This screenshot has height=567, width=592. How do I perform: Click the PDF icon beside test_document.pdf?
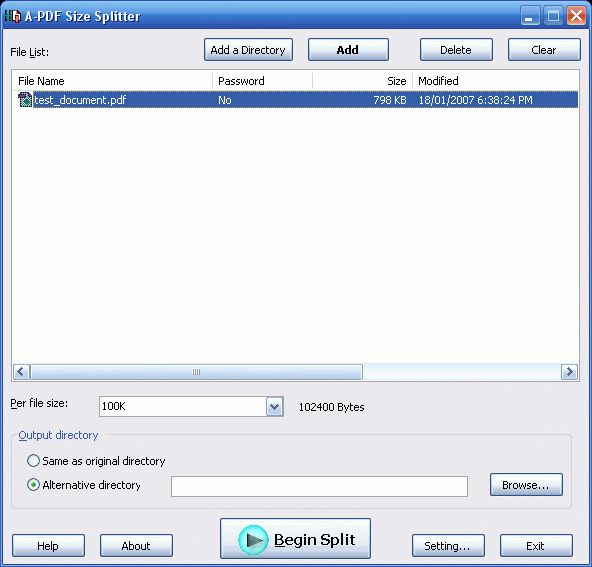coord(25,100)
